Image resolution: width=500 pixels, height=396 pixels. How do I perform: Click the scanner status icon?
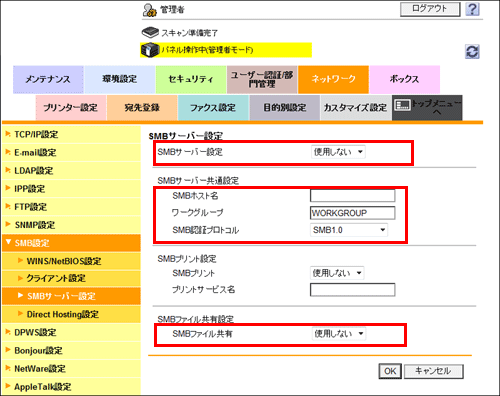point(150,33)
